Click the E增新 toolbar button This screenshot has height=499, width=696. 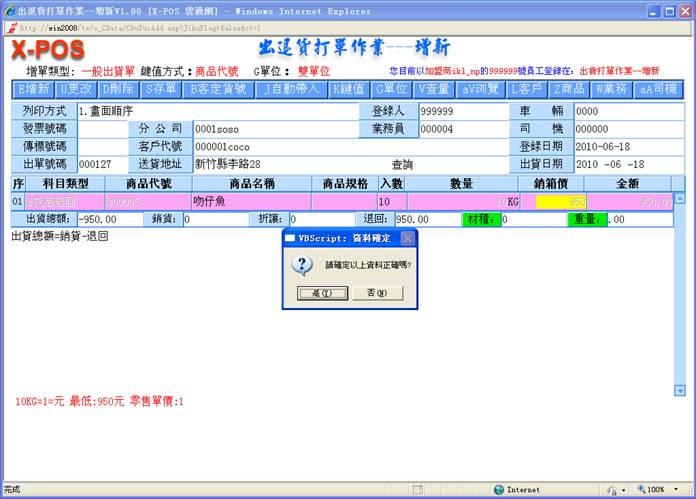point(33,89)
